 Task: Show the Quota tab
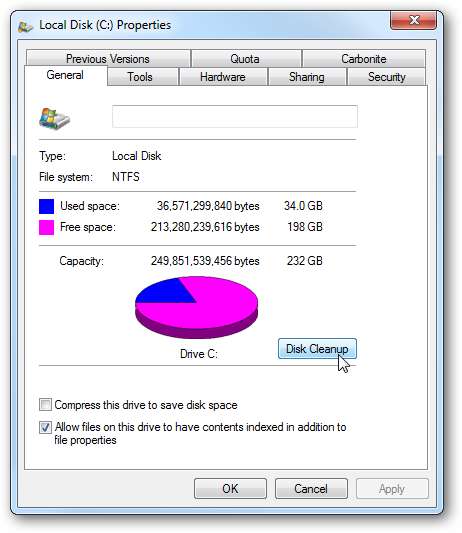pos(246,59)
